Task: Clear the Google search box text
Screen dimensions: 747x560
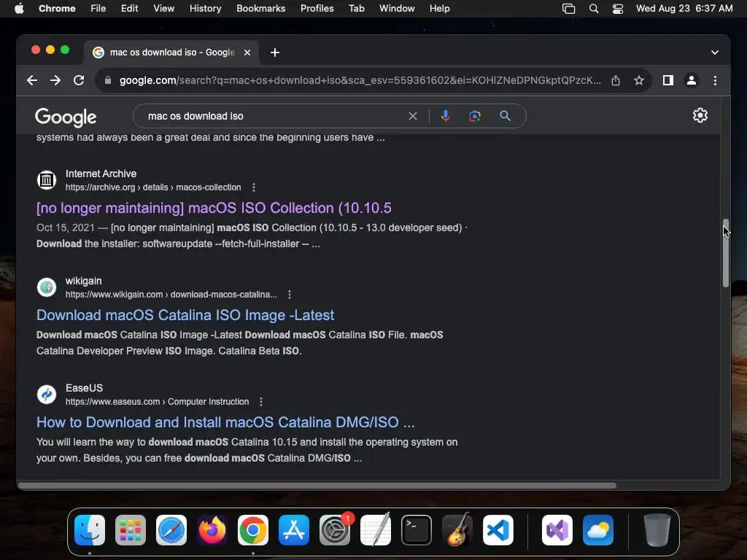Action: [413, 116]
